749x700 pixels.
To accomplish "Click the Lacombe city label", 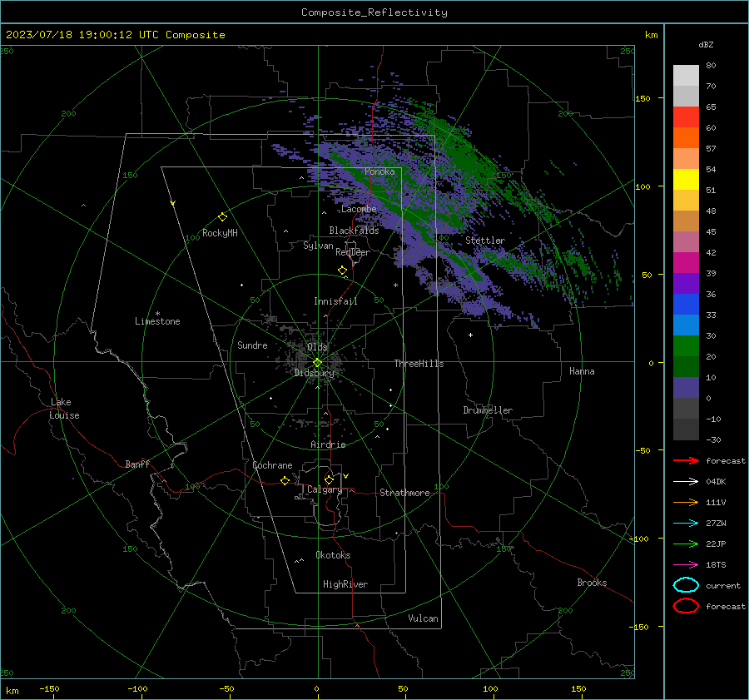I will point(360,209).
